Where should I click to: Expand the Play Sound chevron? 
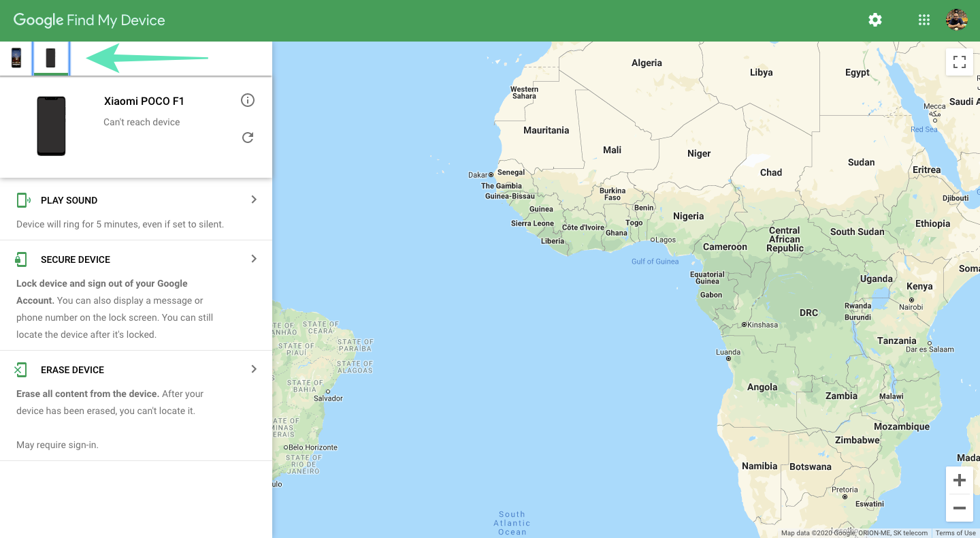[x=254, y=200]
